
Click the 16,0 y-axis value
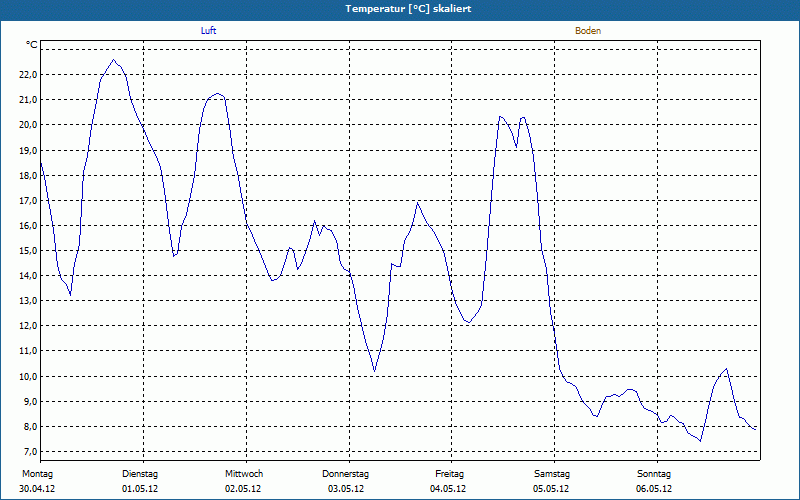28,226
